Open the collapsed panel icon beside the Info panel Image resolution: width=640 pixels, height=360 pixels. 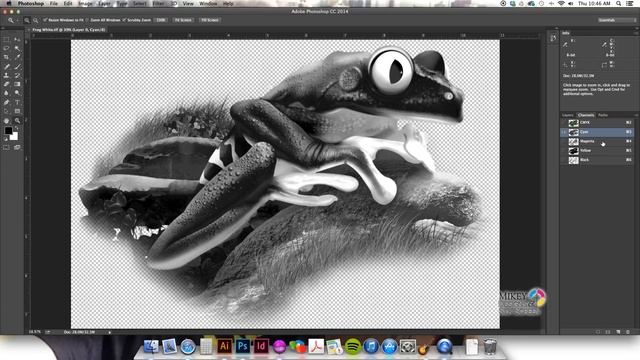pyautogui.click(x=553, y=38)
